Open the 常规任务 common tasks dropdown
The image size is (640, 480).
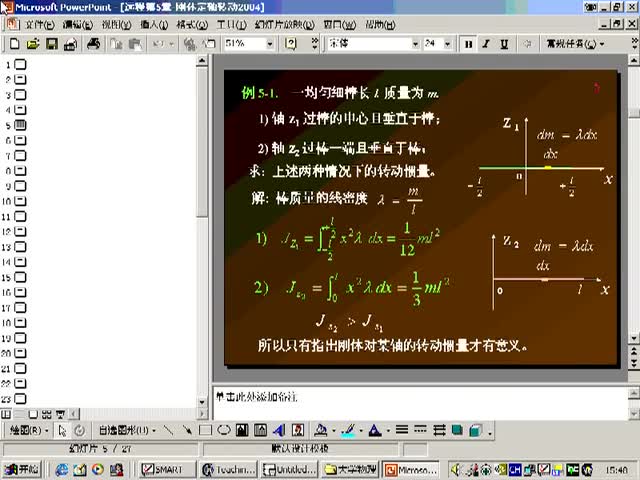(x=575, y=44)
